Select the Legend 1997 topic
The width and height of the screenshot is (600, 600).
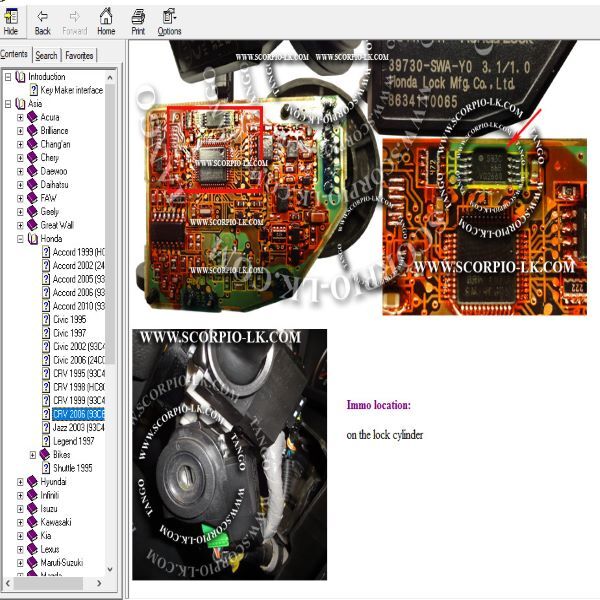coord(73,441)
